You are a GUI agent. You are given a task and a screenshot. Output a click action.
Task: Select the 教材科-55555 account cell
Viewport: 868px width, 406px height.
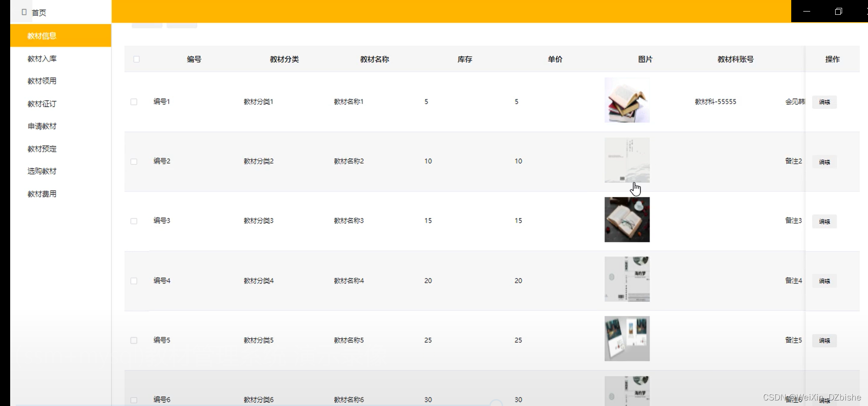[x=715, y=102]
